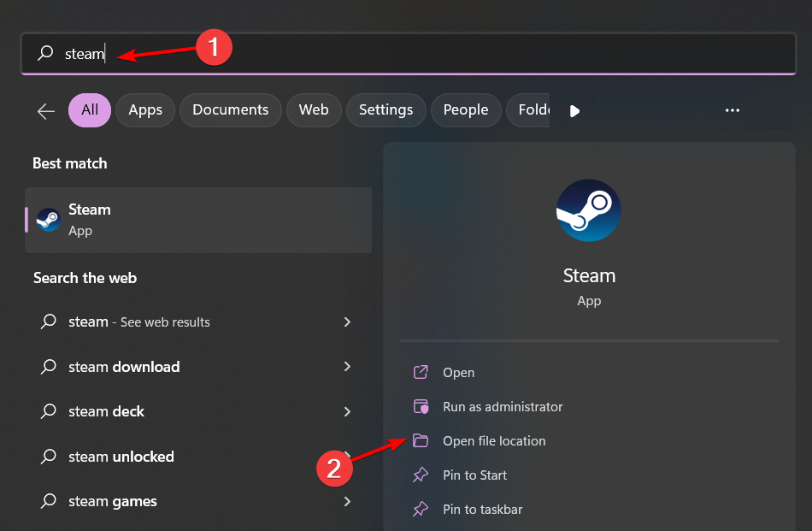Select the 'steam unlocked' web suggestion
This screenshot has height=531, width=812.
[198, 457]
